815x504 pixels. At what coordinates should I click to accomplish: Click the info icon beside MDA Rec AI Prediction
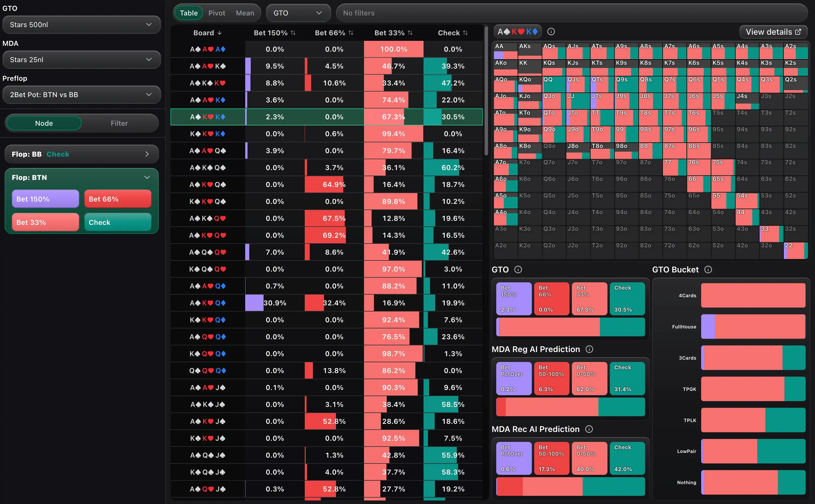tap(589, 429)
